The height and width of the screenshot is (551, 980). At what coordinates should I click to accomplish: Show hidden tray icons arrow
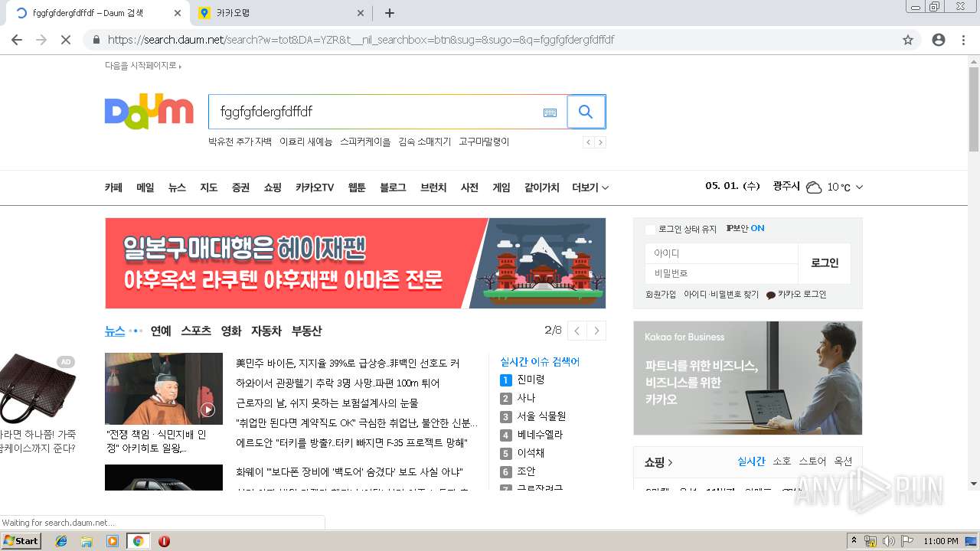[854, 541]
